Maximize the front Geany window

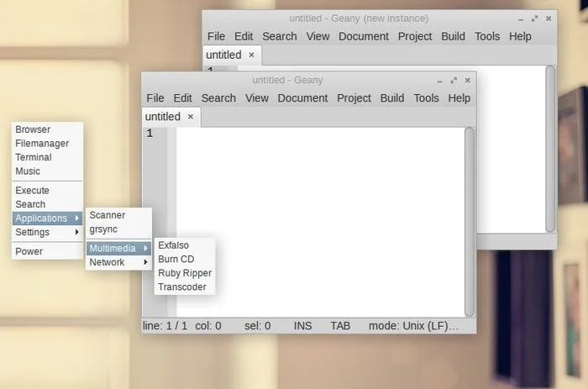click(x=454, y=81)
